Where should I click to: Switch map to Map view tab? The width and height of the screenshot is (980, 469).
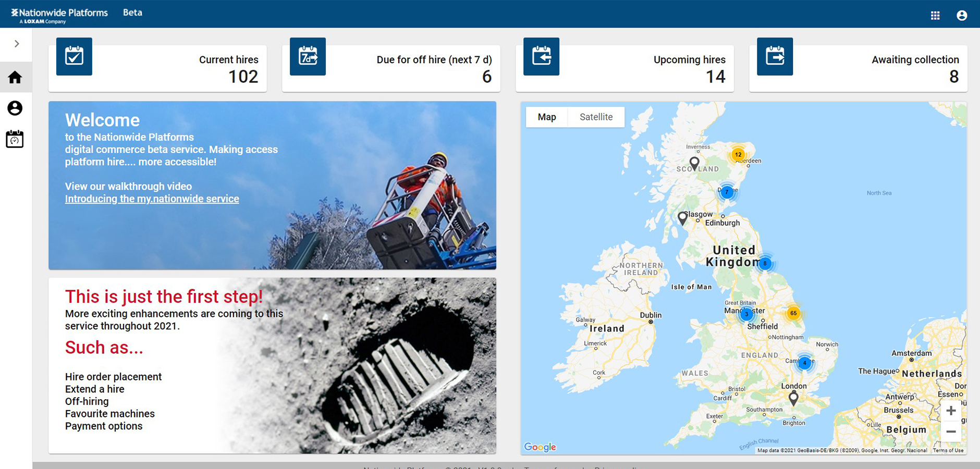click(x=547, y=117)
